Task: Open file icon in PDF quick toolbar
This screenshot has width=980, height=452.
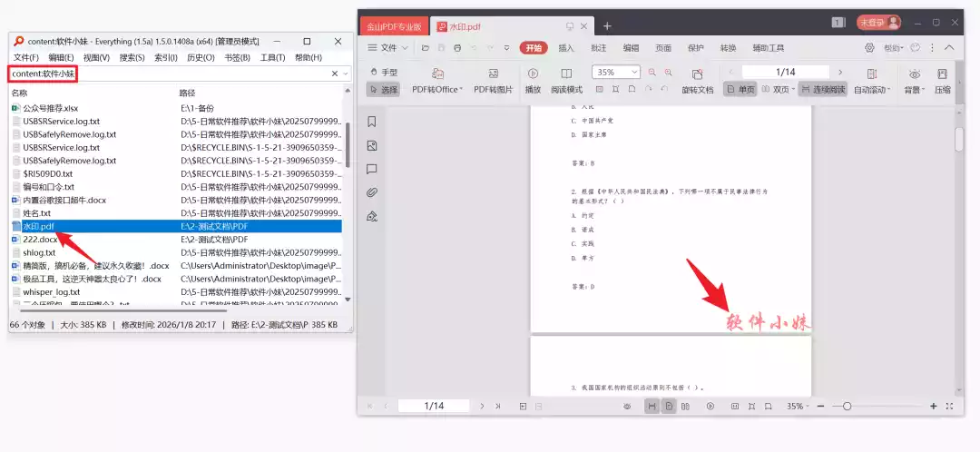Action: pos(426,47)
